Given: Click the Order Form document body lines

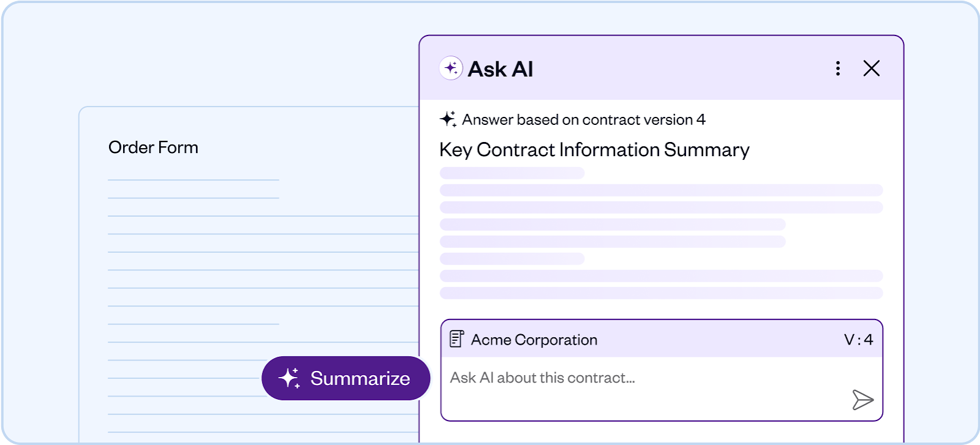Looking at the screenshot, I should [263, 306].
